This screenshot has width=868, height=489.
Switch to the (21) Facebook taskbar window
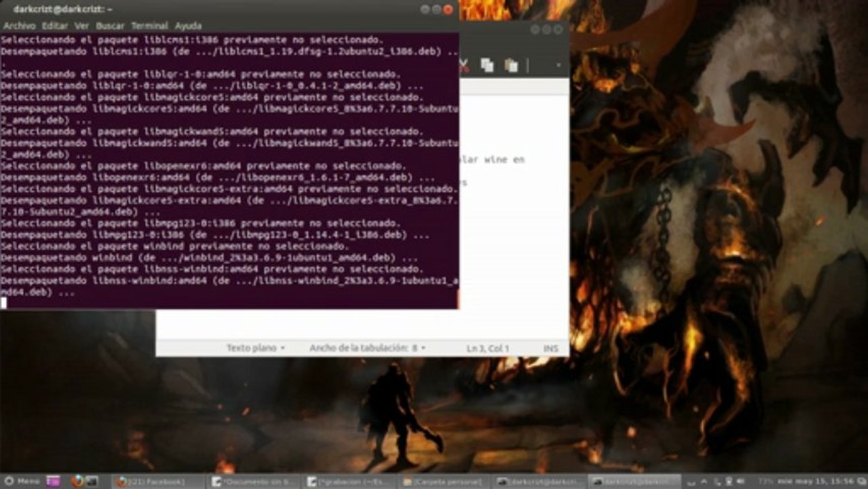click(x=159, y=482)
